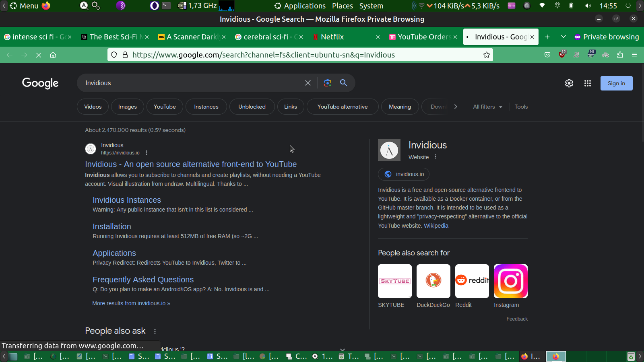Click the Google search input field
This screenshot has height=362, width=644.
(193, 83)
